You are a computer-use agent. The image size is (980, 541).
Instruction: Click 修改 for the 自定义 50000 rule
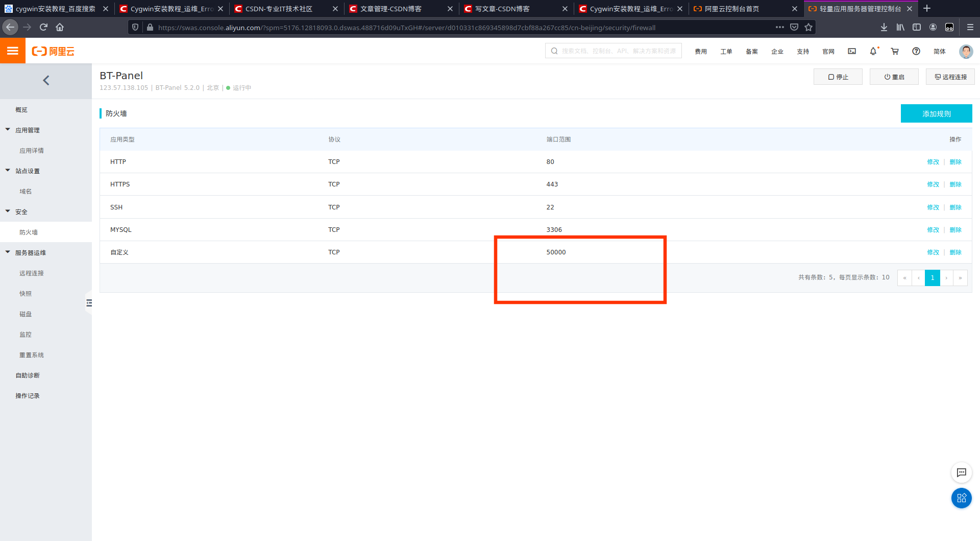coord(933,252)
